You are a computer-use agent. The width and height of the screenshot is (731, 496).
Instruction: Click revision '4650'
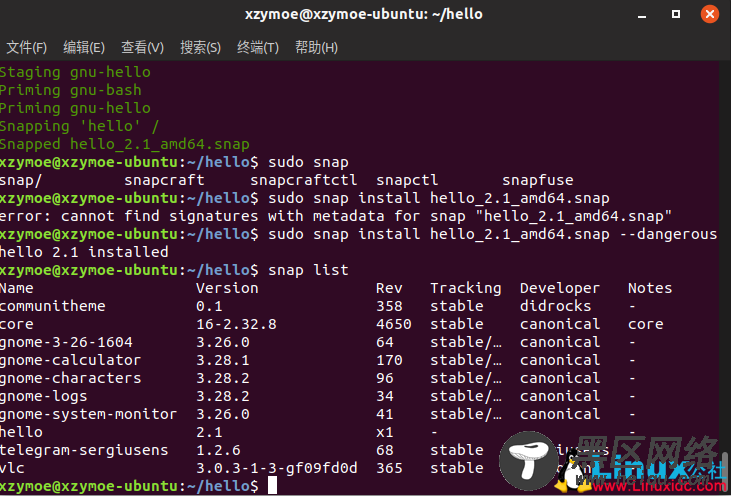(x=393, y=324)
